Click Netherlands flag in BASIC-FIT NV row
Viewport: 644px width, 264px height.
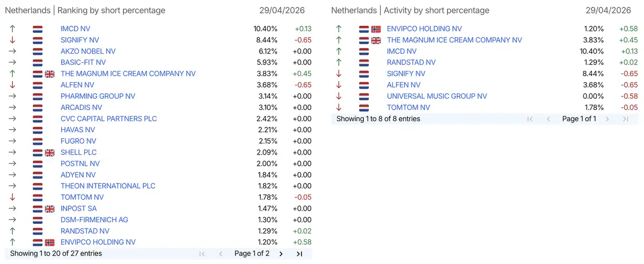coord(38,63)
